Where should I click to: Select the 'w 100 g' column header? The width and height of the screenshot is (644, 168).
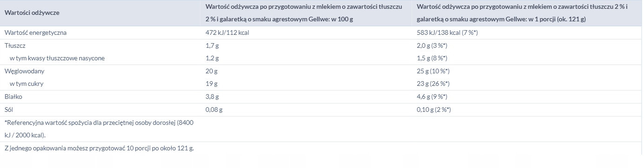[303, 13]
